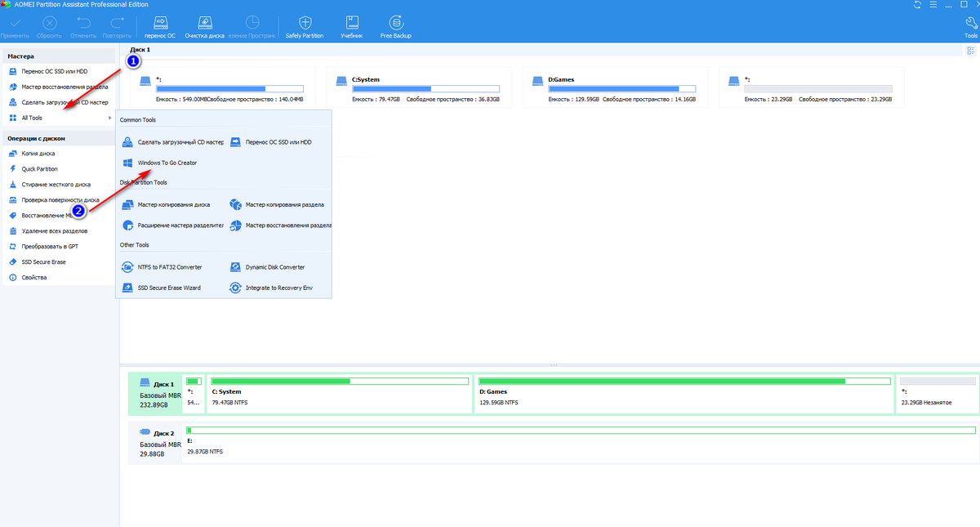
Task: Open SSD Secure Erase Wizard
Action: click(161, 288)
